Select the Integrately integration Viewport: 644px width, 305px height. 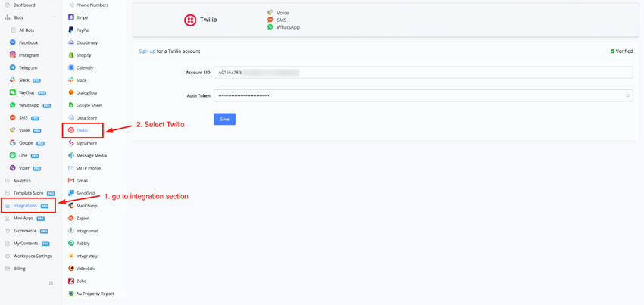pyautogui.click(x=83, y=256)
